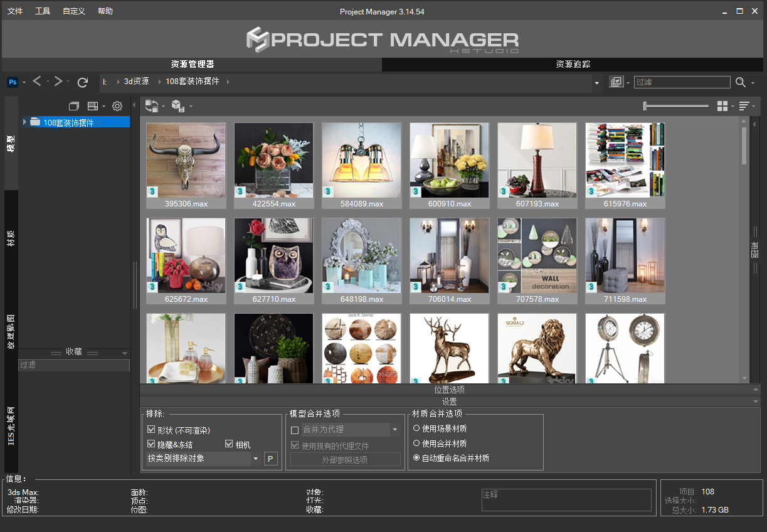Go back with the left arrow
This screenshot has width=767, height=532.
click(x=37, y=82)
